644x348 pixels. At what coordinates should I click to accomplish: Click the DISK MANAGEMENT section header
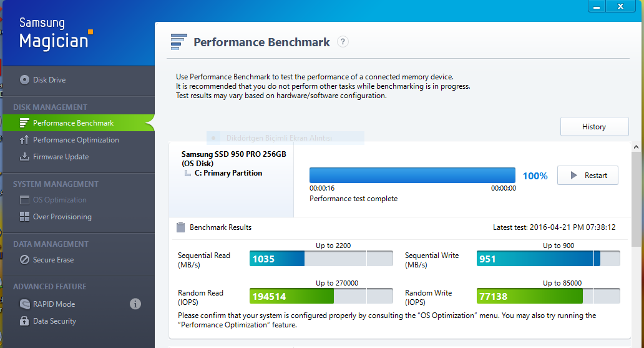click(x=50, y=107)
